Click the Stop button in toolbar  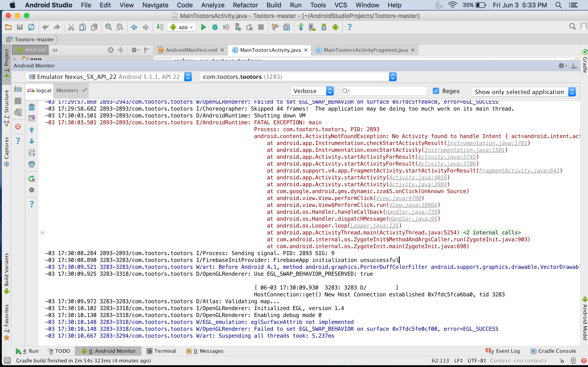click(261, 27)
